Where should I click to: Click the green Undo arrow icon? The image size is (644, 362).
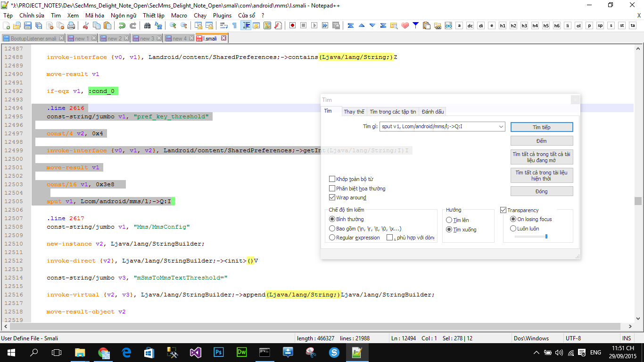(122, 25)
